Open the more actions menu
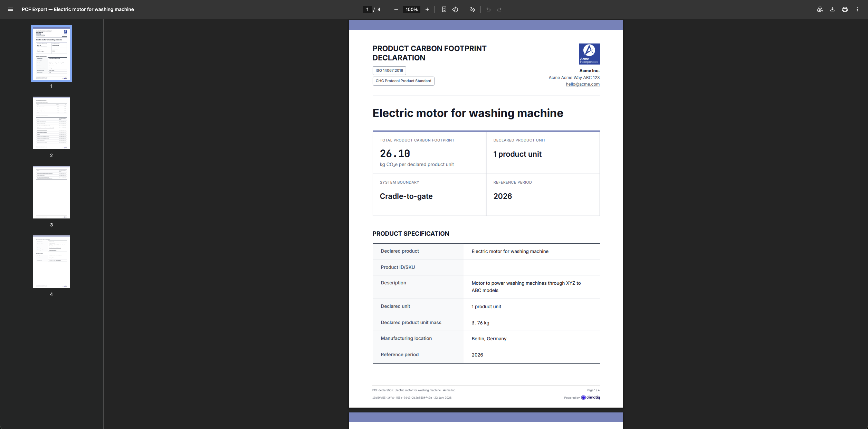This screenshot has height=429, width=868. [x=857, y=9]
